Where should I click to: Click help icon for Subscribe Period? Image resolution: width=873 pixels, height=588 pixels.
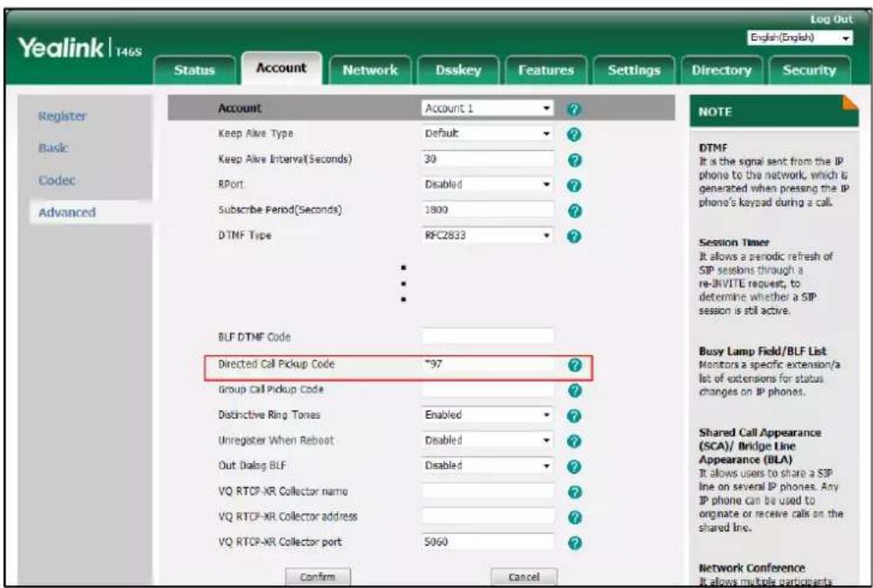pyautogui.click(x=574, y=211)
